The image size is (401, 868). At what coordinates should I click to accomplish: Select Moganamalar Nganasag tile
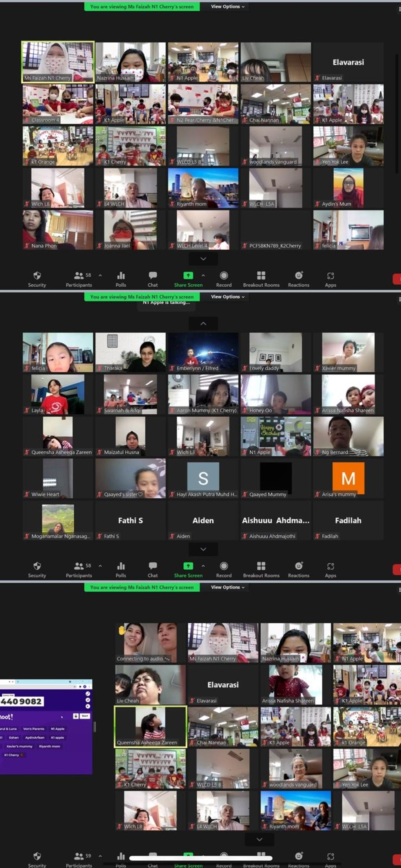click(58, 520)
